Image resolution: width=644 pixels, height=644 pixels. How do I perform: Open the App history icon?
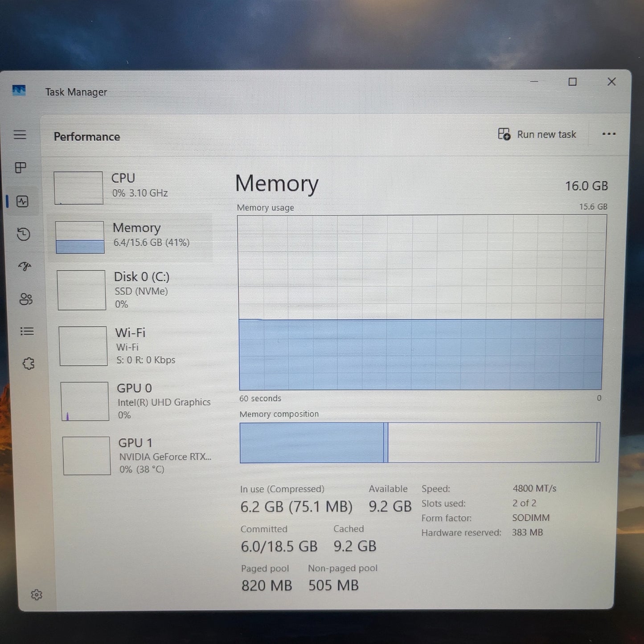pyautogui.click(x=23, y=234)
